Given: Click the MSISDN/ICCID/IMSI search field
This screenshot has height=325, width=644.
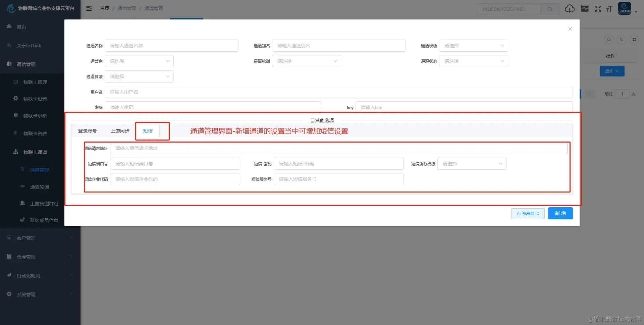Looking at the screenshot, I should 509,9.
